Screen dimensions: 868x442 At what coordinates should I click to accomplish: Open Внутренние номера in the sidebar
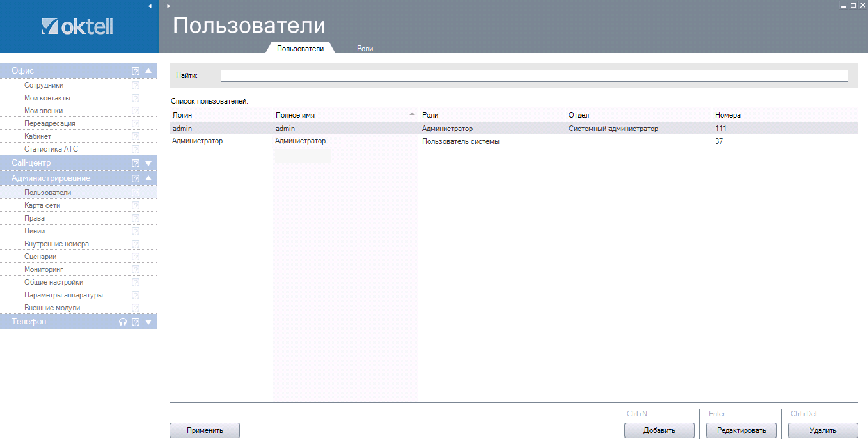click(x=56, y=244)
